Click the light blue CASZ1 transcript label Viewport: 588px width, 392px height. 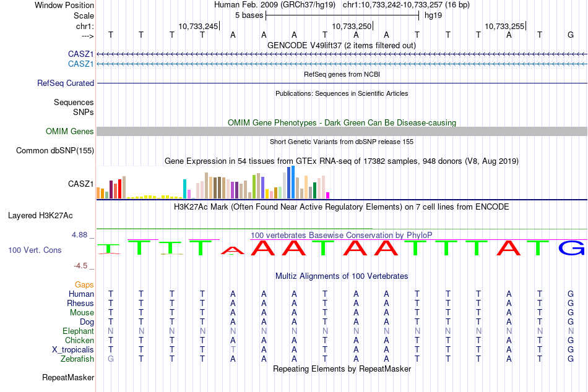tap(80, 64)
